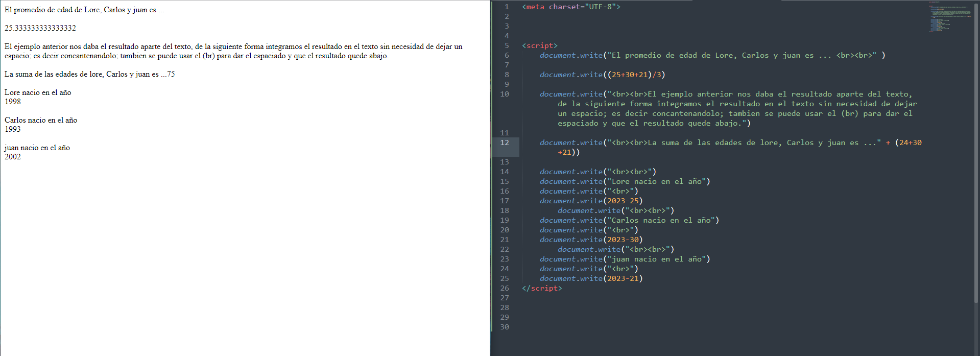Click gutter line number 1 in the editor
The image size is (980, 356).
pos(507,7)
